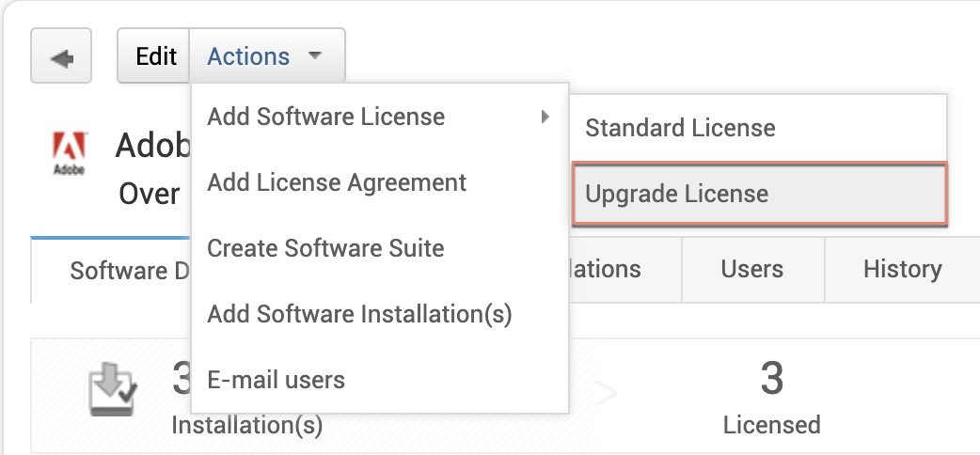This screenshot has height=455, width=980.
Task: Open the Software Details tab
Action: pos(129,271)
